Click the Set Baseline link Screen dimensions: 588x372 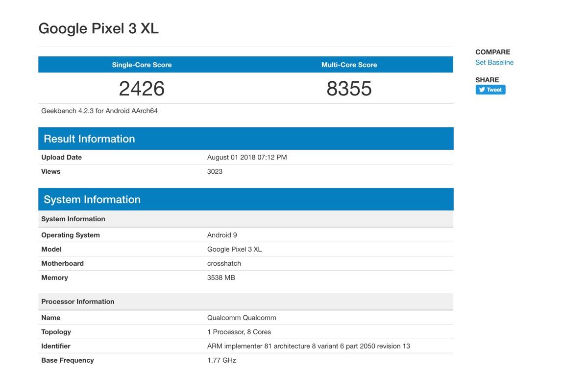[x=494, y=62]
